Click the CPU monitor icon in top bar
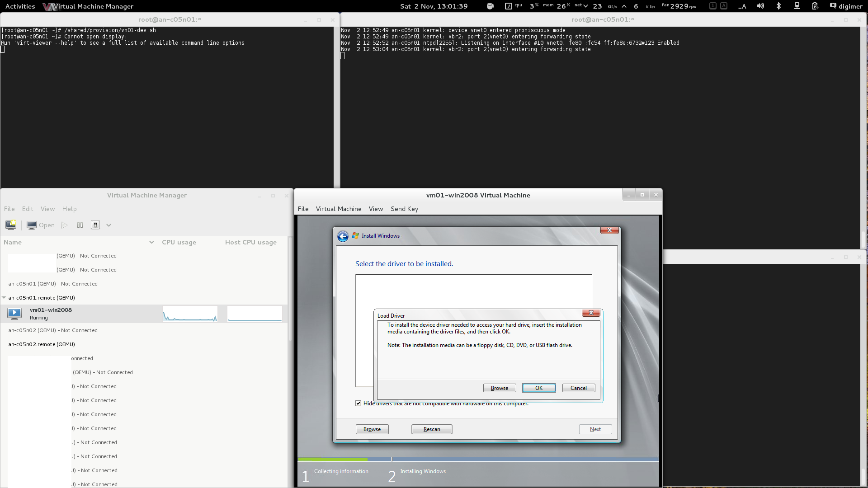Image resolution: width=868 pixels, height=488 pixels. (x=509, y=6)
